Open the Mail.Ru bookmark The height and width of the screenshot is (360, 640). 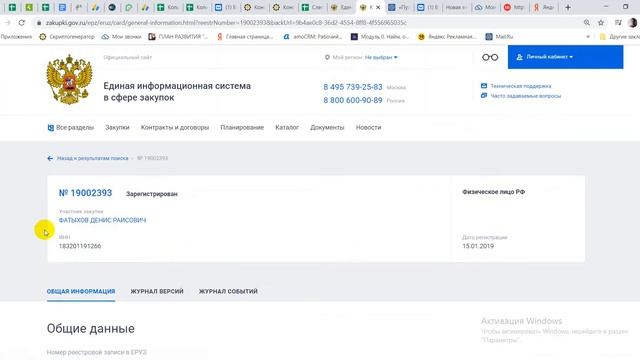(499, 37)
